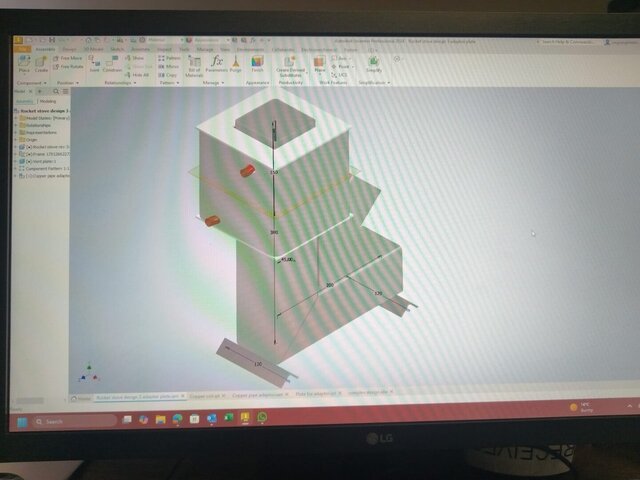Viewport: 640px width, 480px height.
Task: Click the Purge tool
Action: pos(236,64)
